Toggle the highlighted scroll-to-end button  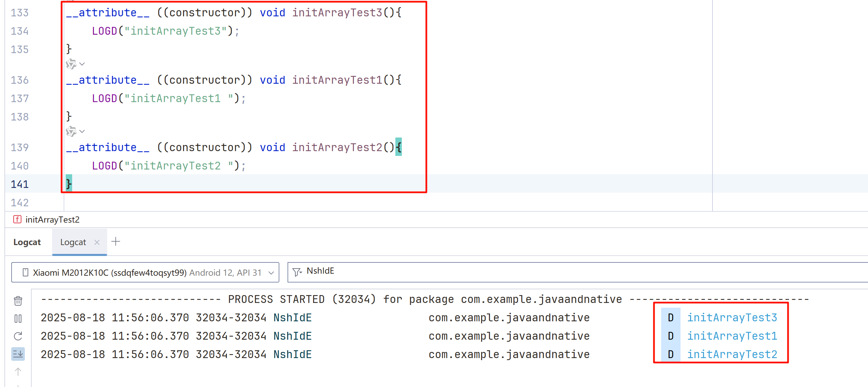pos(18,354)
